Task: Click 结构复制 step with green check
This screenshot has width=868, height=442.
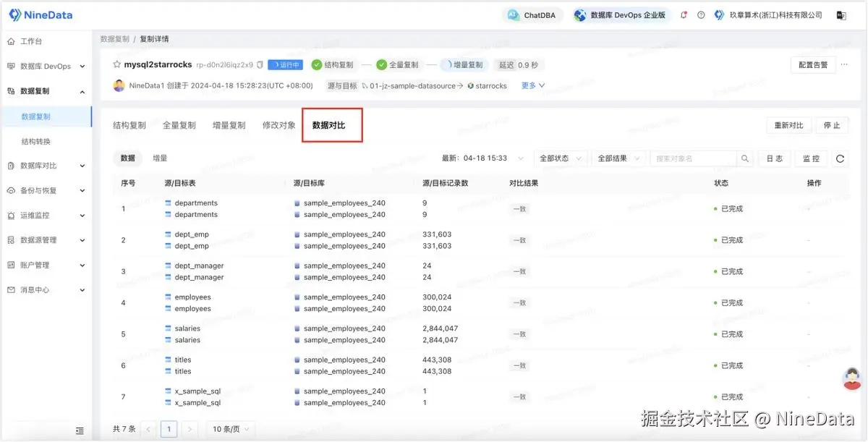Action: click(x=333, y=64)
